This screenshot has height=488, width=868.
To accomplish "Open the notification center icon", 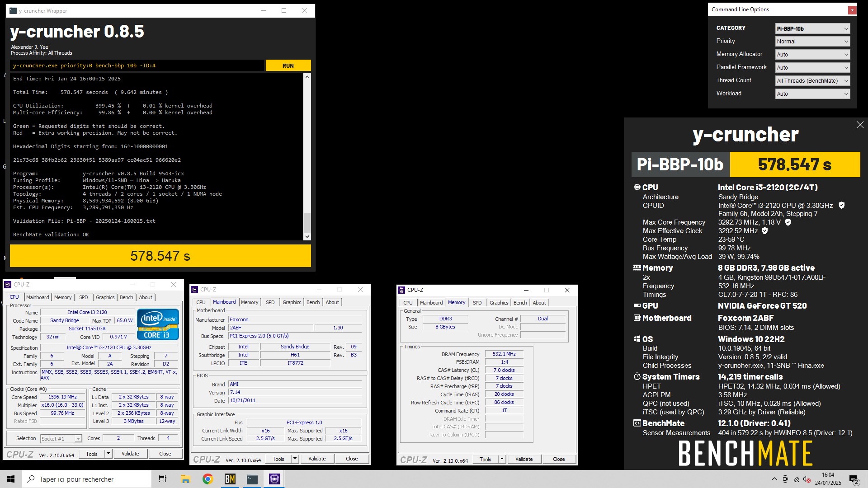I will [x=854, y=479].
